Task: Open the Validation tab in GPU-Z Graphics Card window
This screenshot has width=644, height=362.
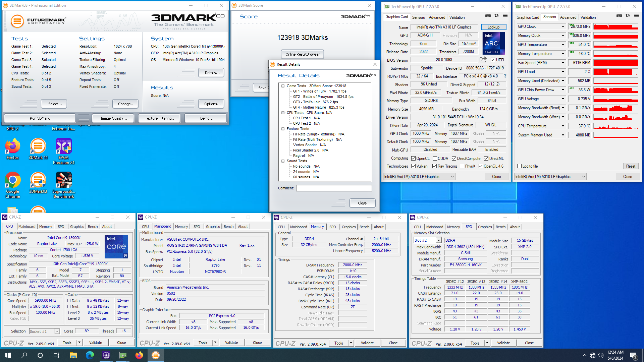Action: (x=457, y=17)
